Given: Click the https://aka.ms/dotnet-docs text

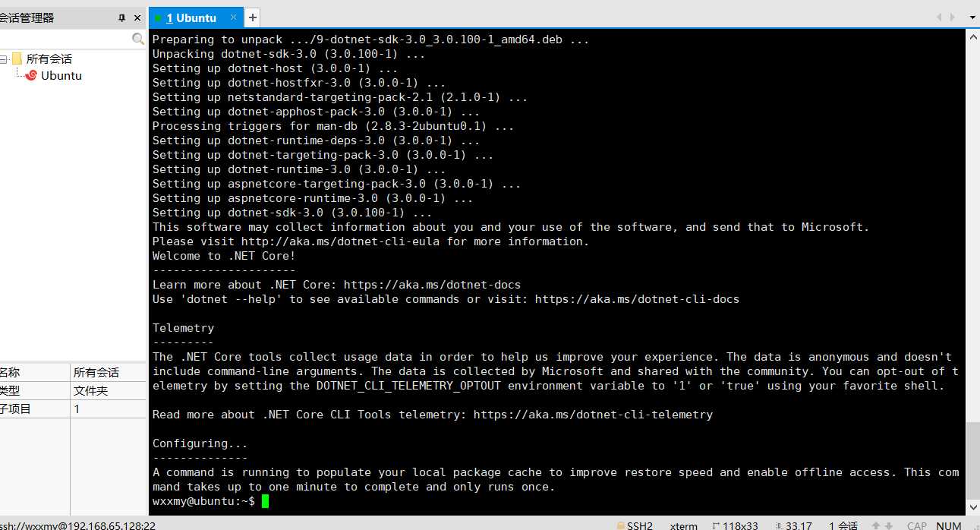Looking at the screenshot, I should 432,285.
